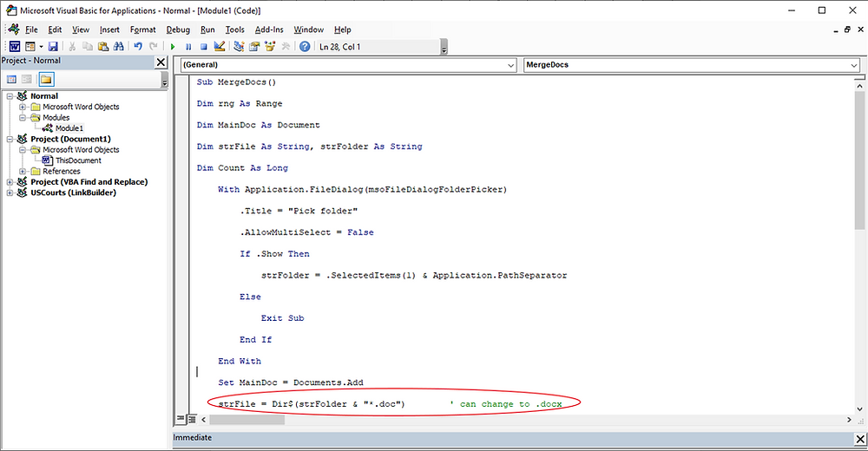Open the Edit menu
Viewport: 868px width, 451px height.
click(x=55, y=29)
